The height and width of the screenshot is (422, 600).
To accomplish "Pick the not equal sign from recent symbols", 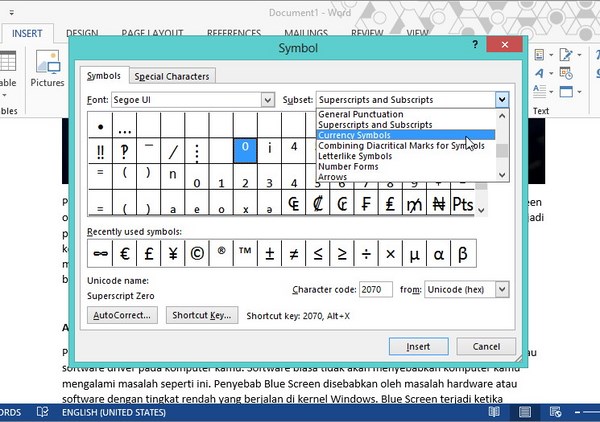I will tap(293, 253).
